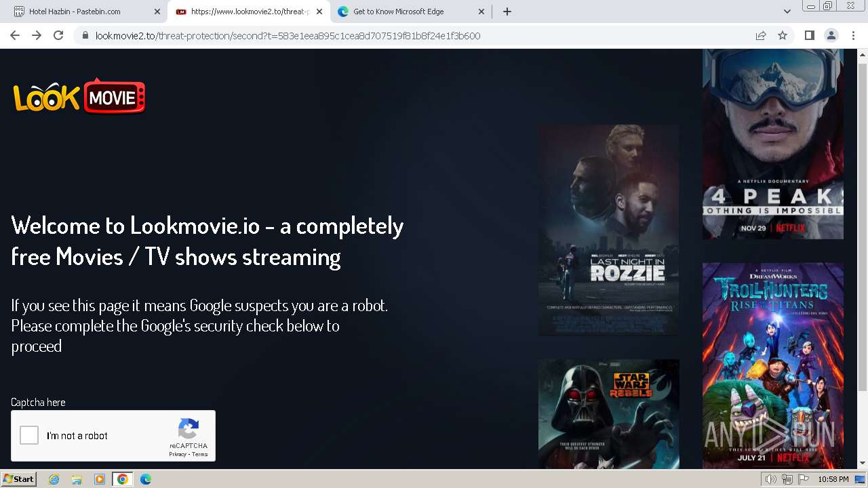868x488 pixels.
Task: Share this page via the share icon
Action: pyautogui.click(x=761, y=35)
